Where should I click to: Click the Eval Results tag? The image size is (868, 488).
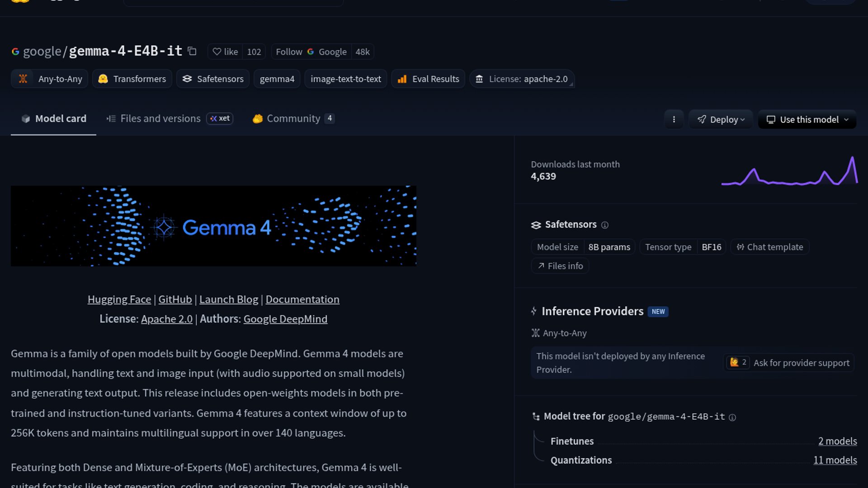click(x=428, y=79)
